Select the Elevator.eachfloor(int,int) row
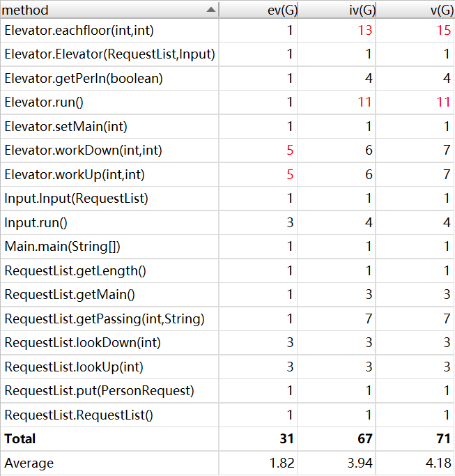Image resolution: width=455 pixels, height=476 pixels. tap(227, 31)
